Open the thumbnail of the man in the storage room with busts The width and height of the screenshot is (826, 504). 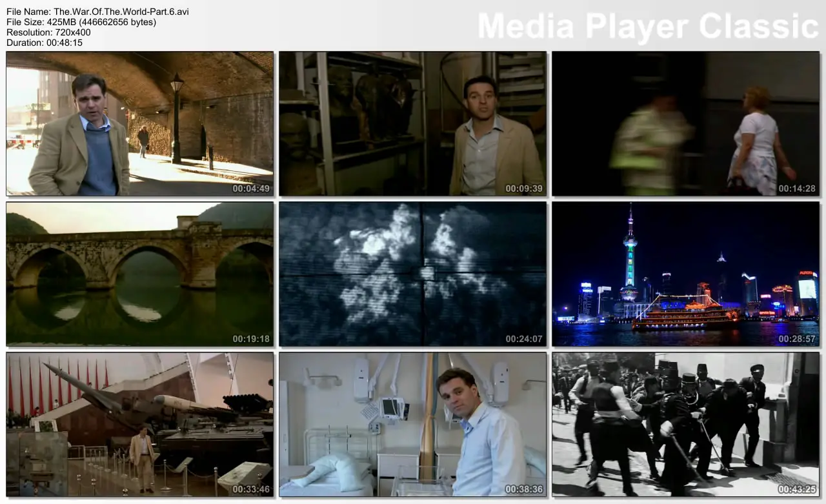(413, 124)
